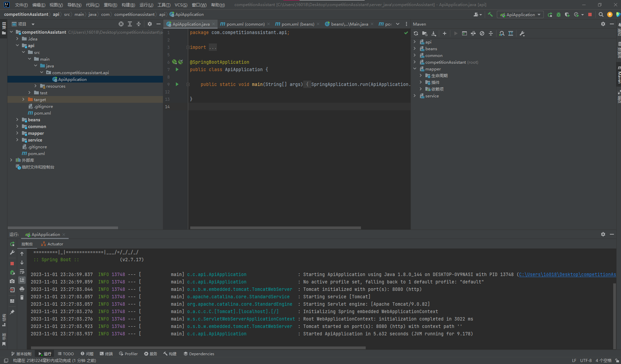Expand the target folder

click(23, 99)
